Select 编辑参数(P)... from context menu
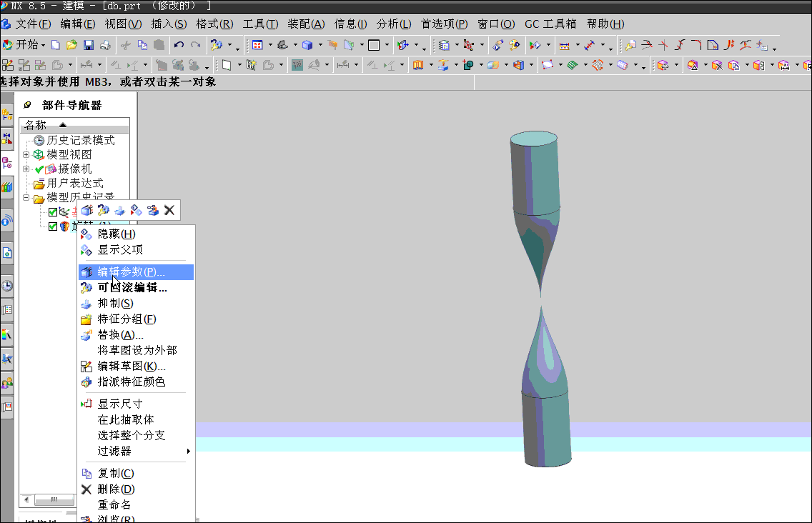Viewport: 812px width, 523px height. pos(137,272)
